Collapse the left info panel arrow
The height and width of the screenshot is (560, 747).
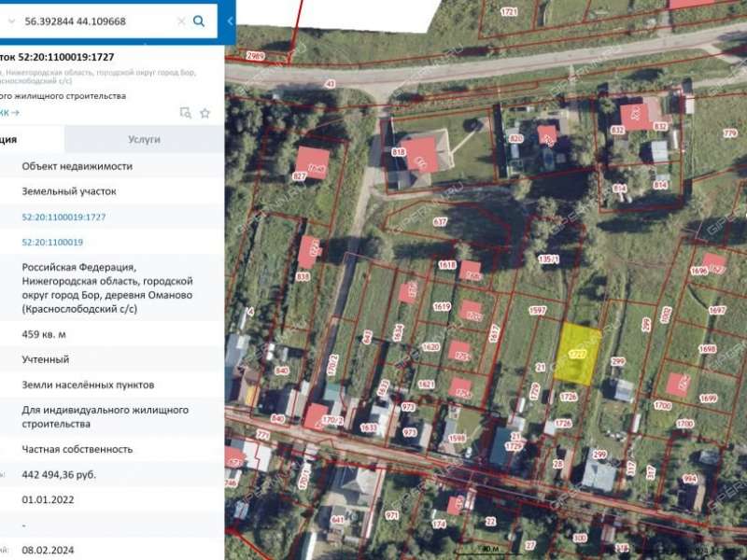[230, 21]
